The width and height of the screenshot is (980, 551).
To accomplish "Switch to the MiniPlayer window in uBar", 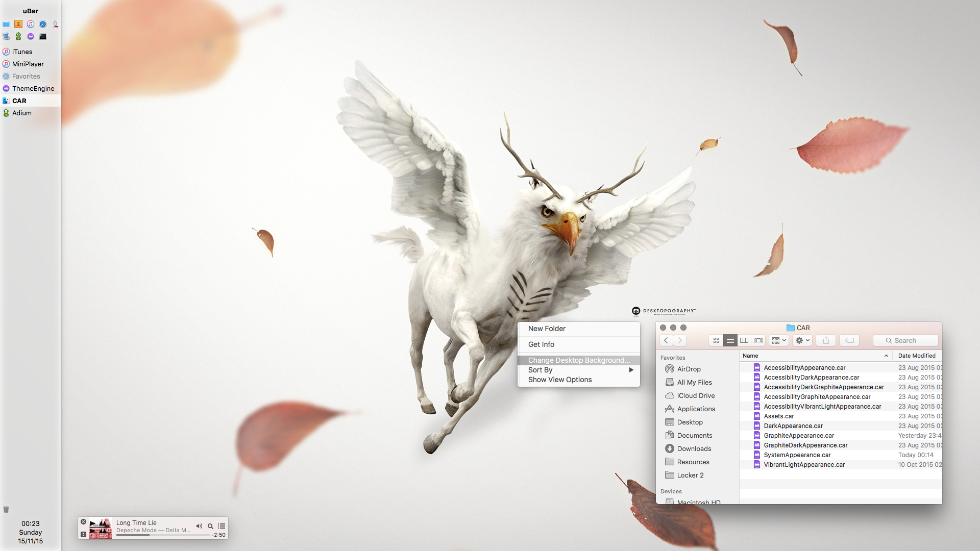I will (31, 64).
